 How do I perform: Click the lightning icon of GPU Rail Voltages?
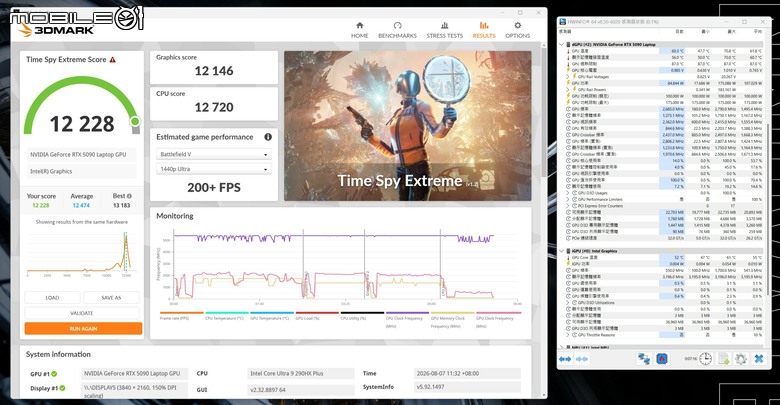(x=575, y=77)
